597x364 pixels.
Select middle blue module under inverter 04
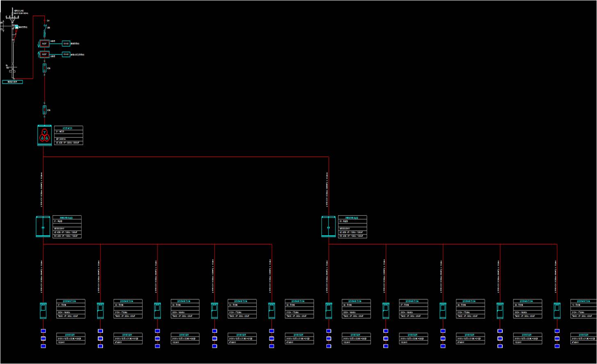coord(214,339)
